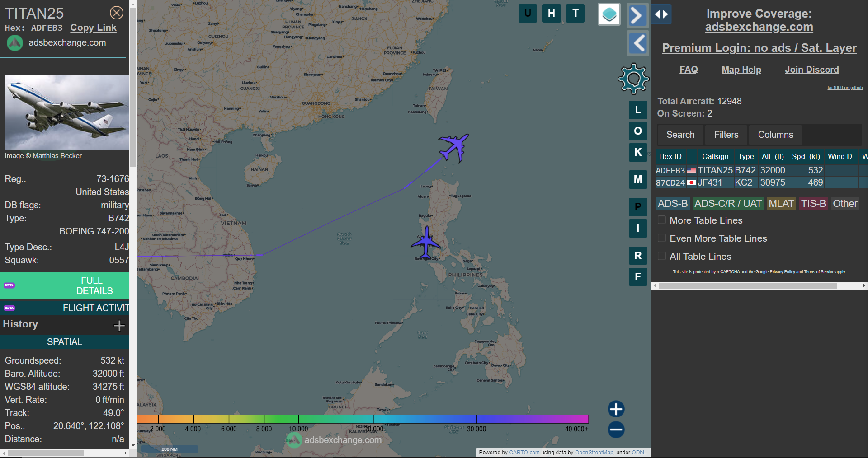This screenshot has width=868, height=458.
Task: Enable All Table Lines checkbox
Action: [x=662, y=256]
